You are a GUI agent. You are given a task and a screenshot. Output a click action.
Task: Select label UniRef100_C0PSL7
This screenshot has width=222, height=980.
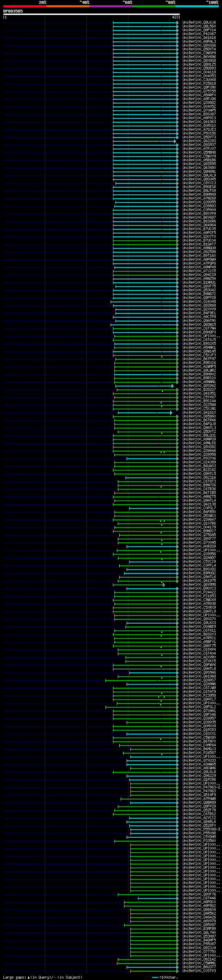(x=199, y=508)
